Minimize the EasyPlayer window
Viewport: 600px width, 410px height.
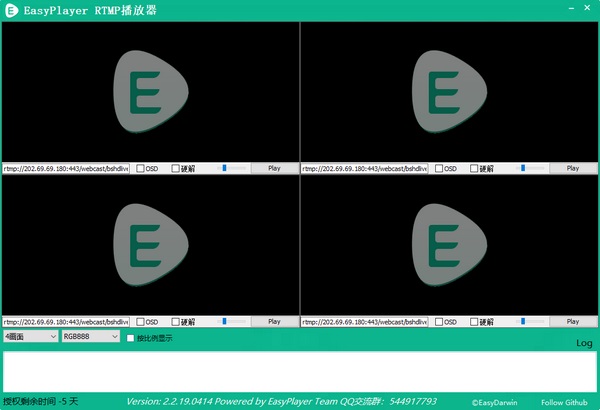(571, 8)
